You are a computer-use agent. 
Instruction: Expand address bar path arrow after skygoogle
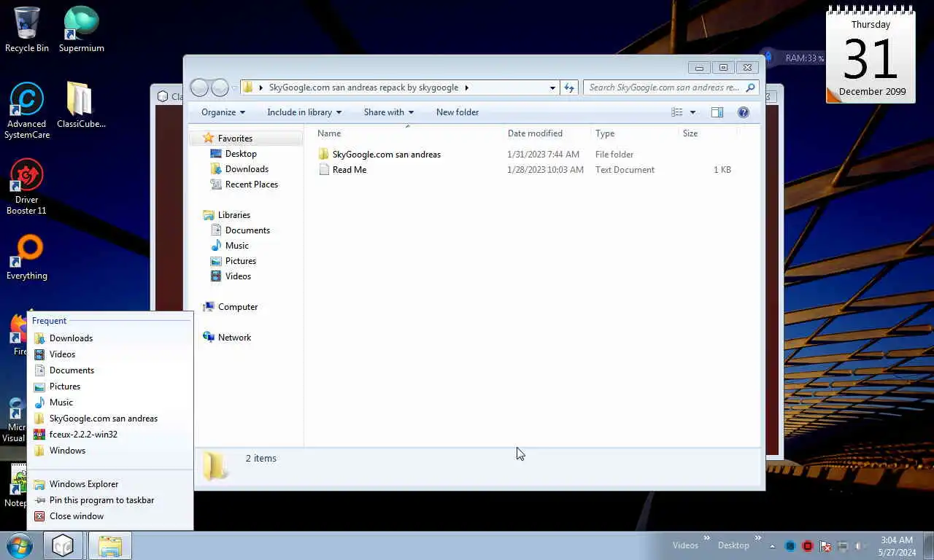(467, 87)
